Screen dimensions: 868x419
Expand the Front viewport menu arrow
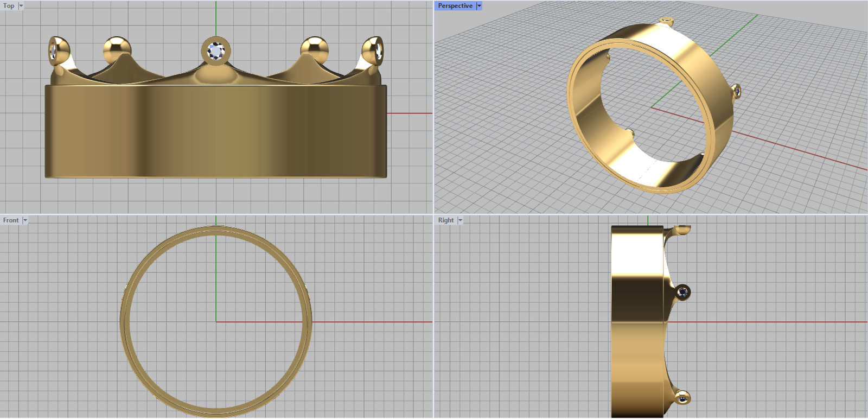tap(25, 220)
